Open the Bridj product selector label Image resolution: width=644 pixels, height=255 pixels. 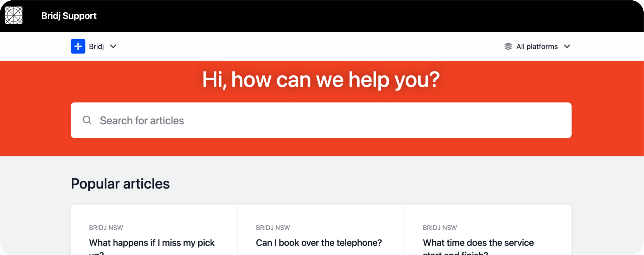click(x=96, y=46)
